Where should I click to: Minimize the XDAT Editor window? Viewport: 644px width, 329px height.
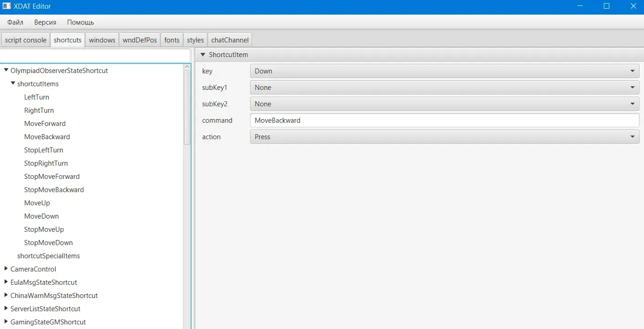point(580,6)
